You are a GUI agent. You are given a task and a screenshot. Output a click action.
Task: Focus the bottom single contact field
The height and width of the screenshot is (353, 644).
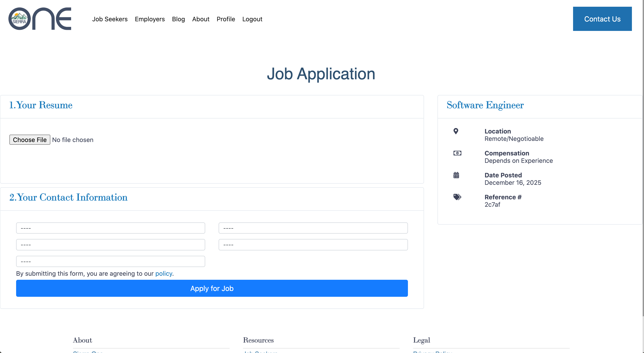click(111, 261)
